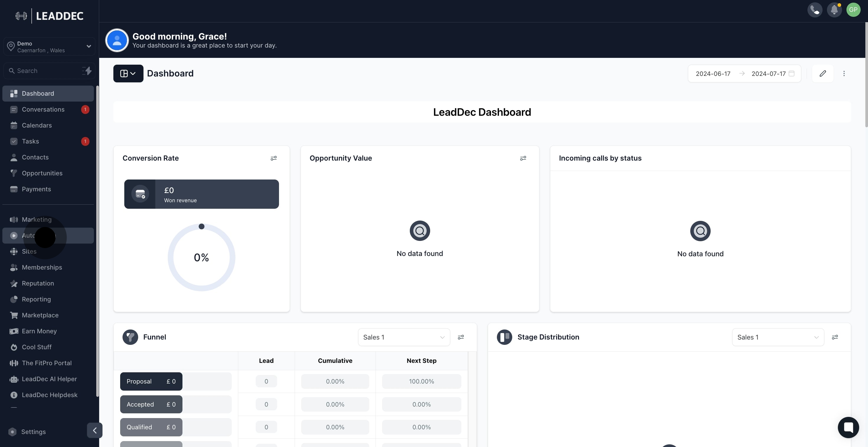Viewport: 868px width, 447px height.
Task: Click the sidebar scrollbar
Action: click(97, 241)
